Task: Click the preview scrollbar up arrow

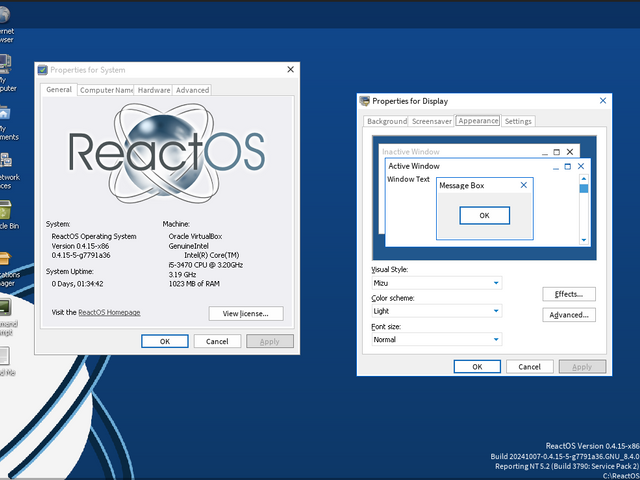Action: (584, 179)
